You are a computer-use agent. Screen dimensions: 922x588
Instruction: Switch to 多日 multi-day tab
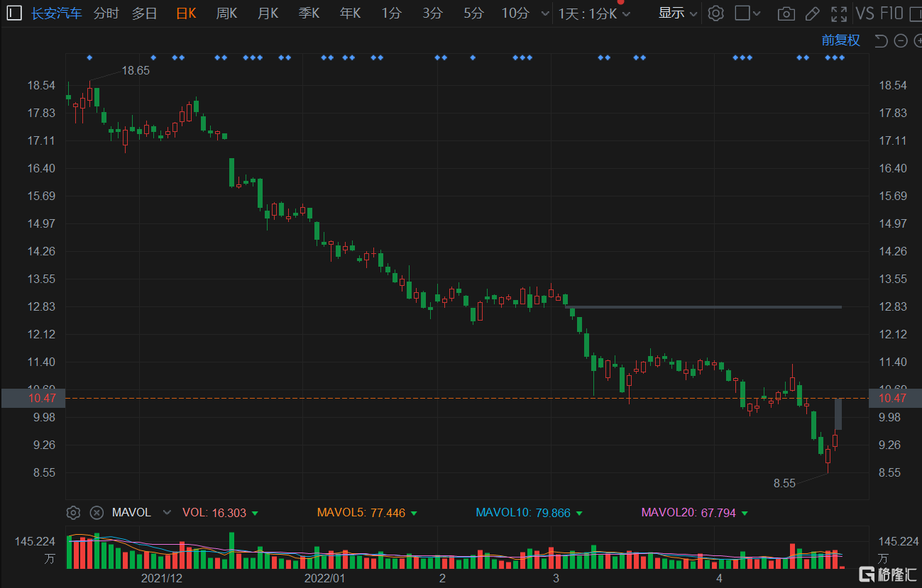pyautogui.click(x=145, y=13)
